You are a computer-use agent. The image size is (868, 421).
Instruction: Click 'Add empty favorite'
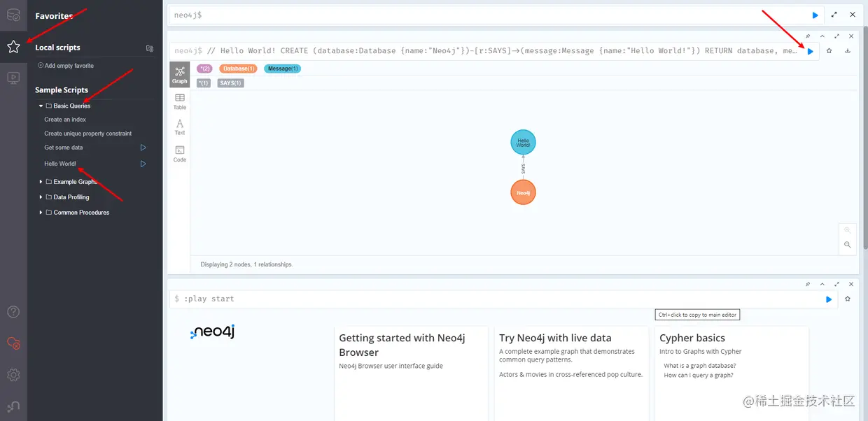coord(66,66)
